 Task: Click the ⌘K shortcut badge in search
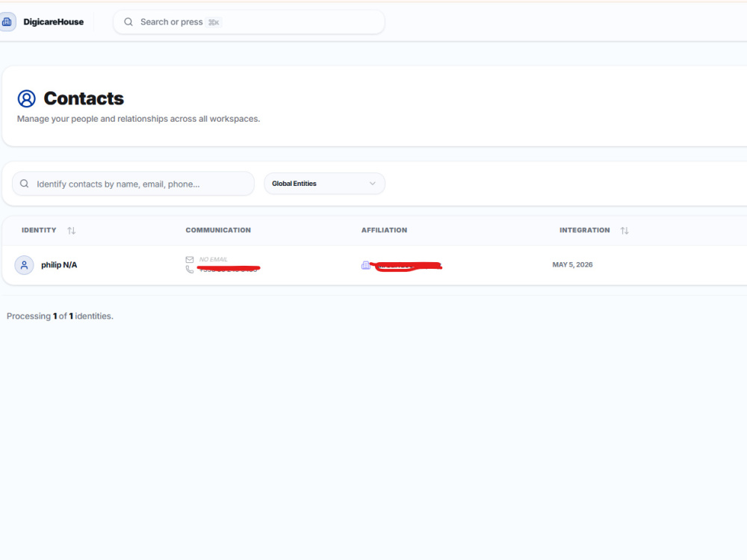coord(214,22)
